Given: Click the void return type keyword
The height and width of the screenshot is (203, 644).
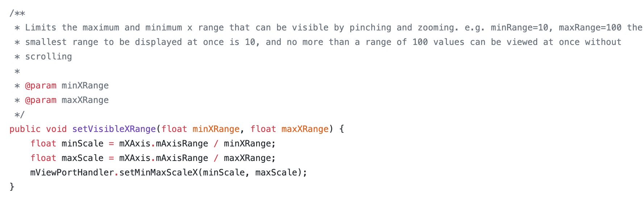Looking at the screenshot, I should point(56,129).
